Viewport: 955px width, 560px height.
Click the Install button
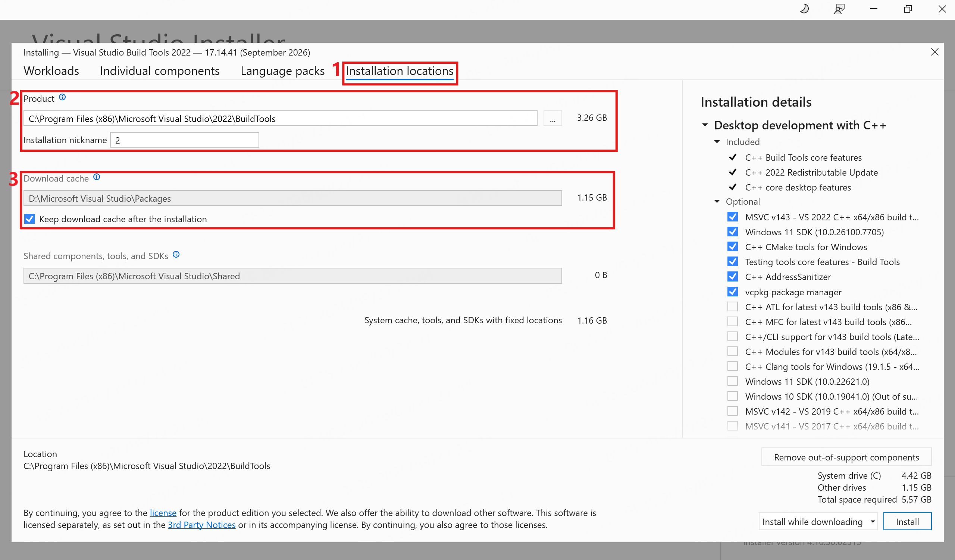click(907, 521)
